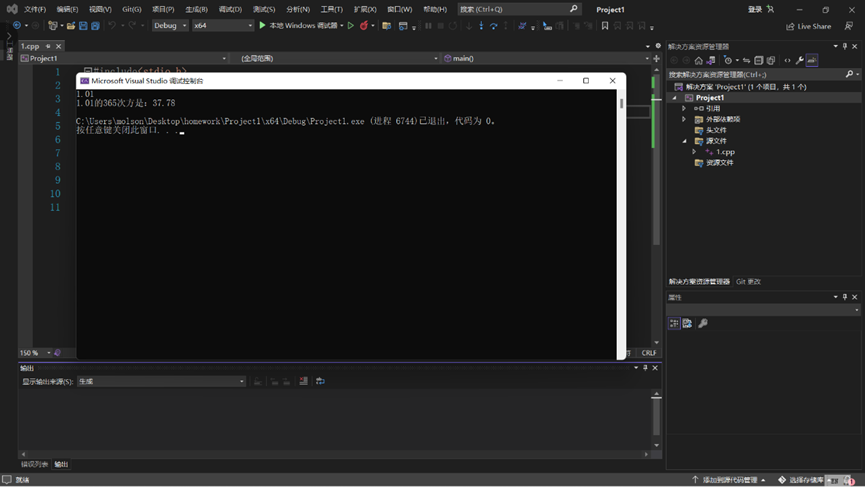The image size is (865, 487).
Task: Open the 工具(T) menu
Action: (331, 9)
